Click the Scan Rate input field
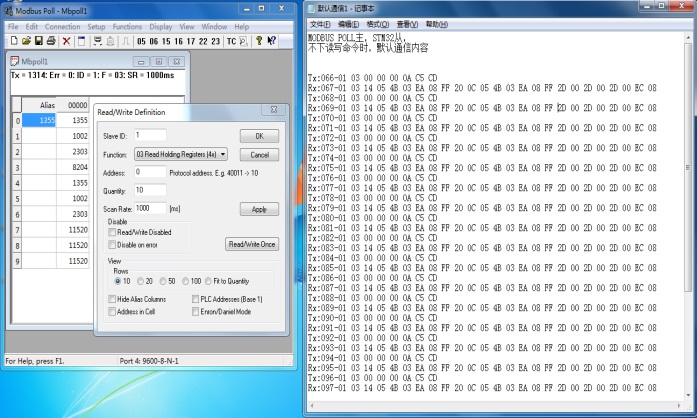Screen dimensions: 697x418 click(x=150, y=209)
